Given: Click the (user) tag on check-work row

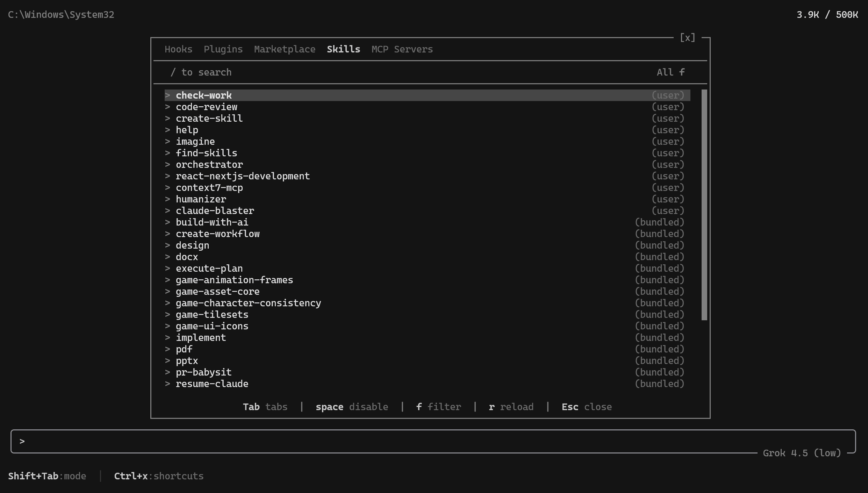Looking at the screenshot, I should point(668,95).
